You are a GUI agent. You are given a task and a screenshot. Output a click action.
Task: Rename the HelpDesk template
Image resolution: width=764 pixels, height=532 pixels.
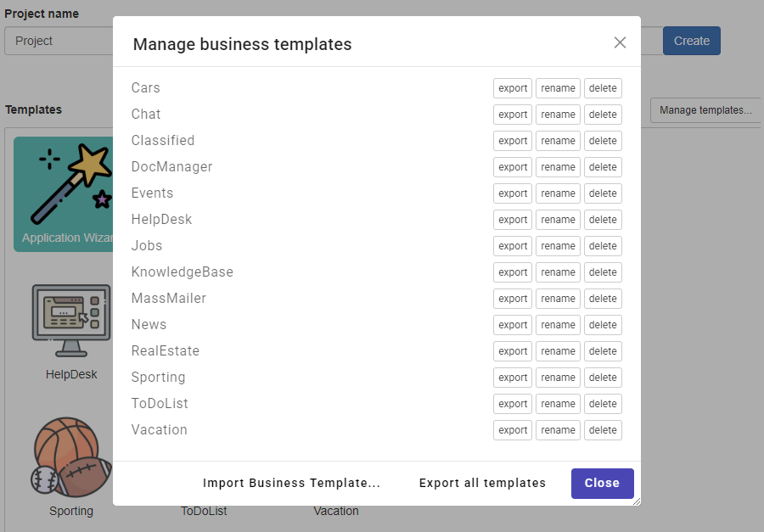(x=558, y=220)
